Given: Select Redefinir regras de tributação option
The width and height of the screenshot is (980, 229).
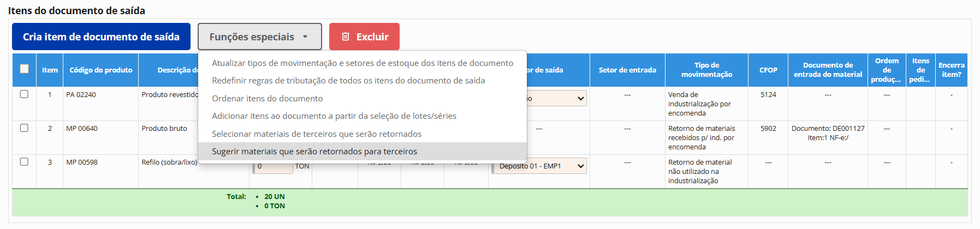Looking at the screenshot, I should (x=348, y=81).
